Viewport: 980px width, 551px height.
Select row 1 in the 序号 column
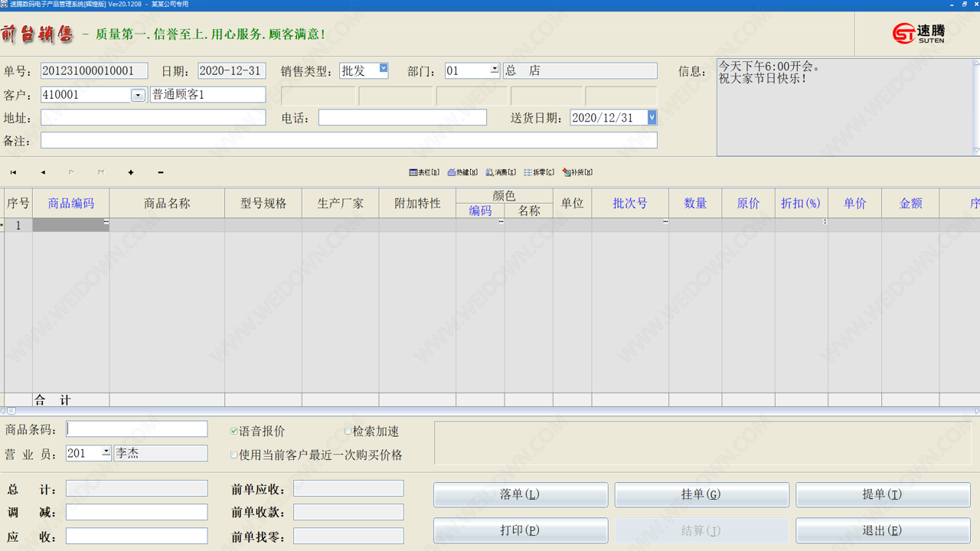tap(18, 225)
